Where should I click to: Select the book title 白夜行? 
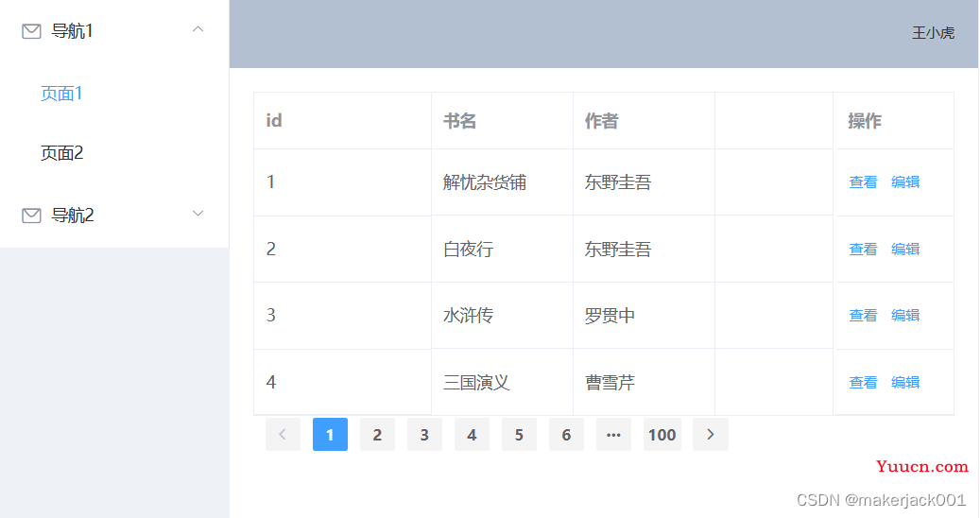click(468, 249)
